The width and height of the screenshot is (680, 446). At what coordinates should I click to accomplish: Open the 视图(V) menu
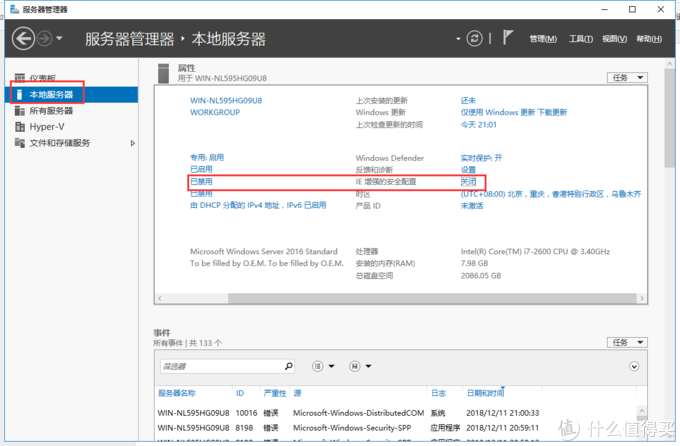point(614,39)
